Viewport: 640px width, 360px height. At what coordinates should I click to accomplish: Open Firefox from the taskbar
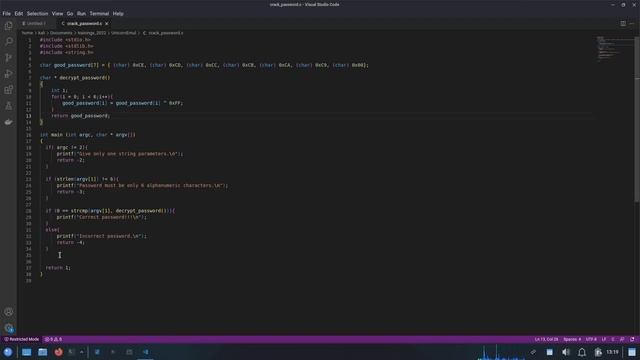(x=58, y=352)
